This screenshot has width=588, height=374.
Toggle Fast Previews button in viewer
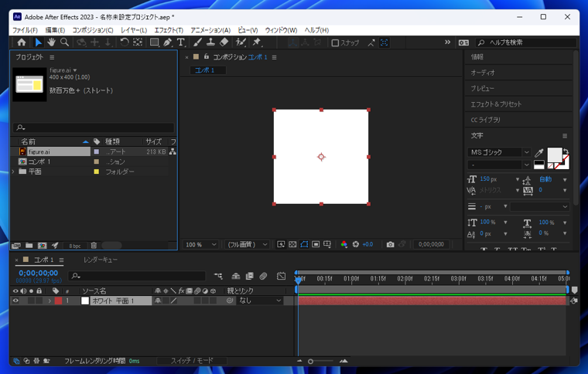[281, 244]
